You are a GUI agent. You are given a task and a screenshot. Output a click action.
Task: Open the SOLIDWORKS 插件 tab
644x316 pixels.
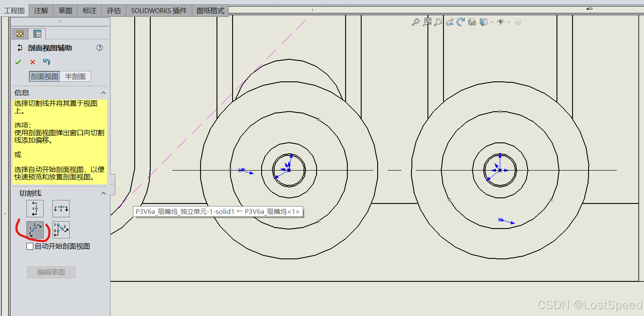coord(159,10)
